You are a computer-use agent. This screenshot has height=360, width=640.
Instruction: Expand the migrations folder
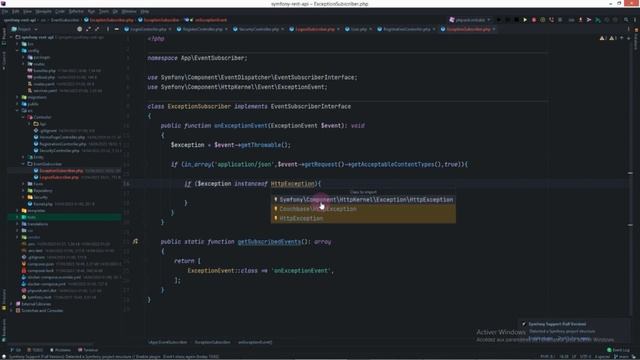[18, 97]
